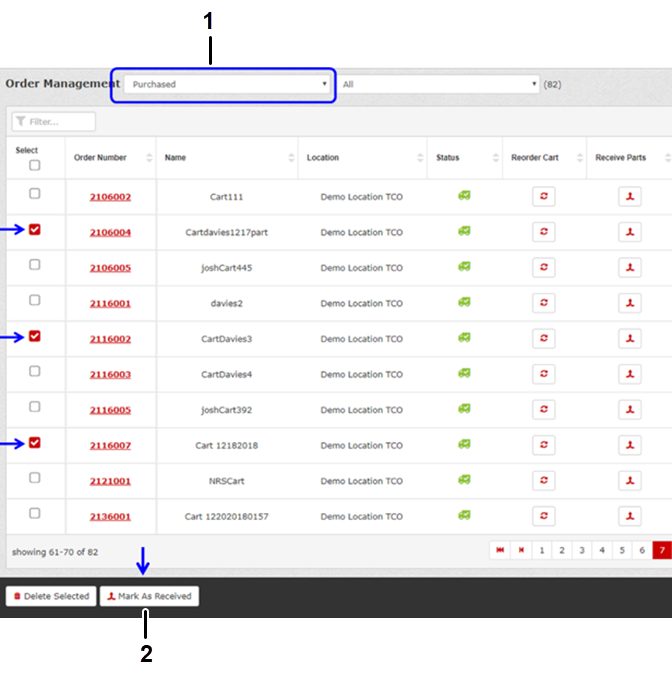The width and height of the screenshot is (672, 673).
Task: Click Reorder Cart icon for Cart 12182018
Action: [543, 445]
